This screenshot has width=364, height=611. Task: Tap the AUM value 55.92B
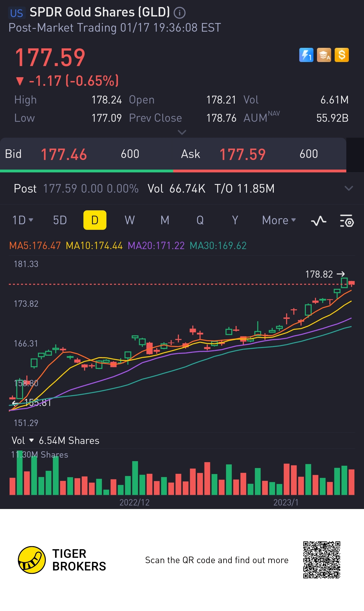pos(332,118)
